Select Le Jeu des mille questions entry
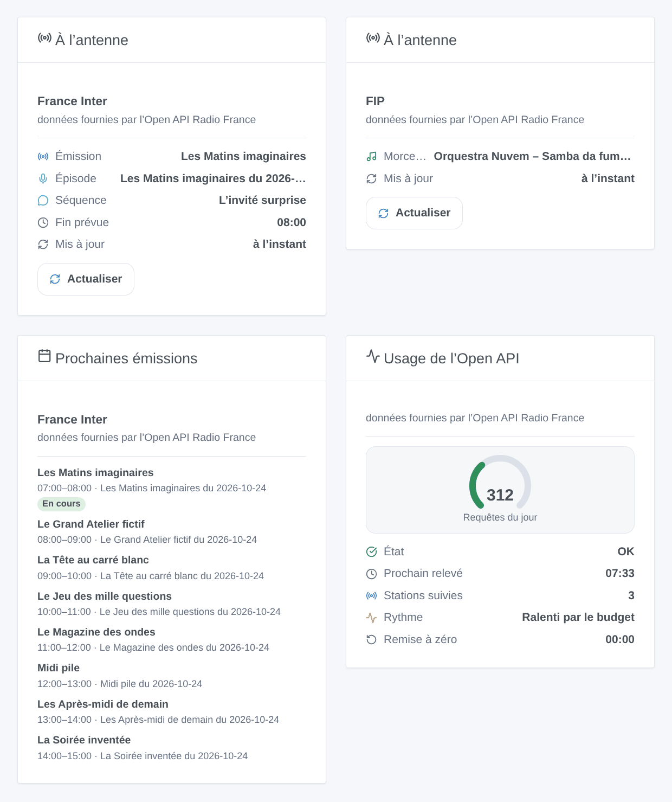672x802 pixels. 172,604
